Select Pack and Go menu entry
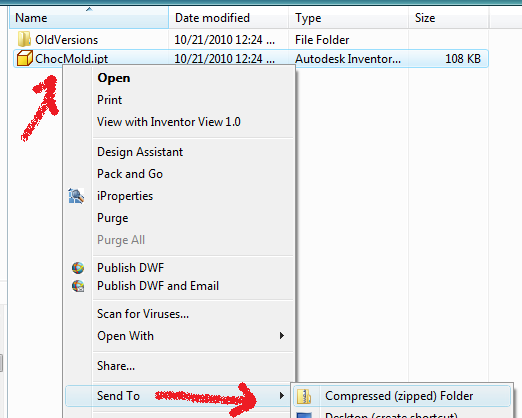This screenshot has width=522, height=418. (130, 174)
